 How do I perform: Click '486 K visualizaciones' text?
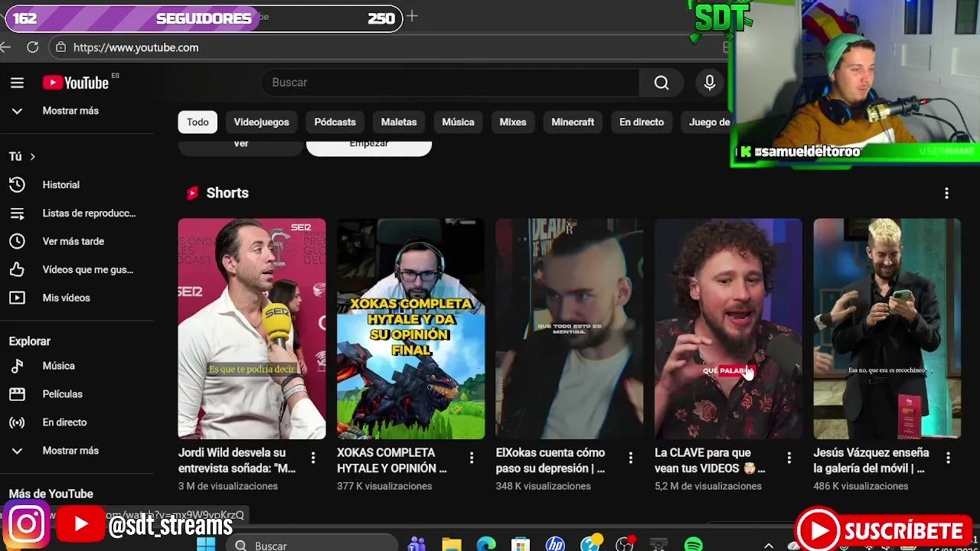click(861, 486)
